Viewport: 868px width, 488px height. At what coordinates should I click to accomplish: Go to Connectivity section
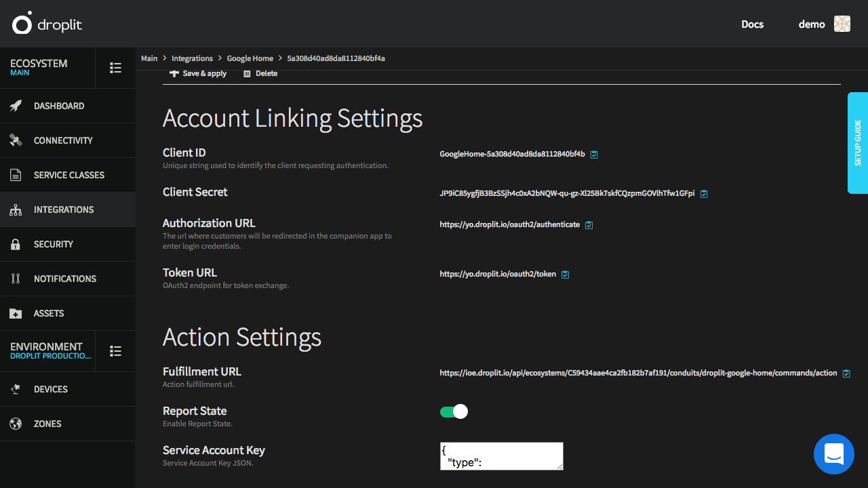click(68, 140)
